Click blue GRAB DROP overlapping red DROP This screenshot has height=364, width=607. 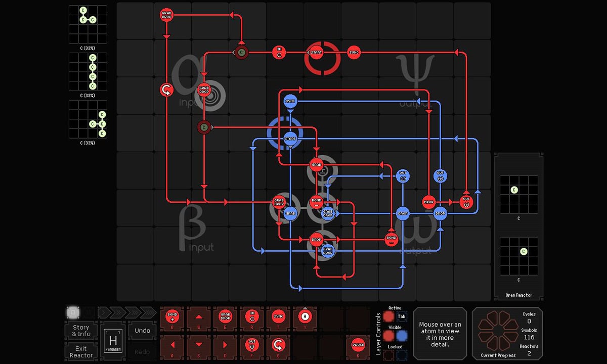tap(328, 251)
